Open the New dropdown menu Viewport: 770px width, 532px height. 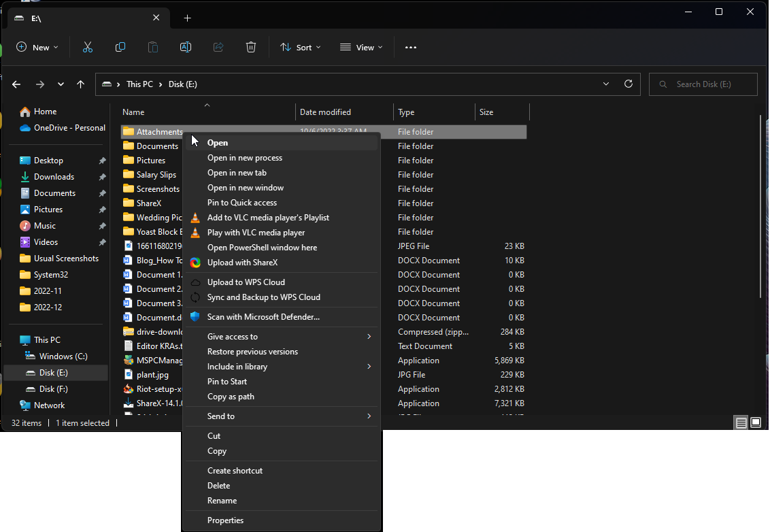37,47
